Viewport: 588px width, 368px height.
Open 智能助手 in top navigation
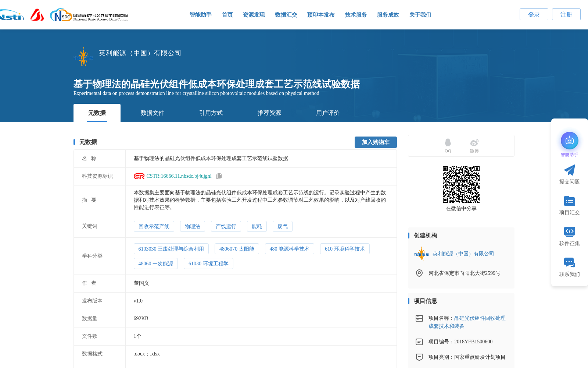point(201,15)
